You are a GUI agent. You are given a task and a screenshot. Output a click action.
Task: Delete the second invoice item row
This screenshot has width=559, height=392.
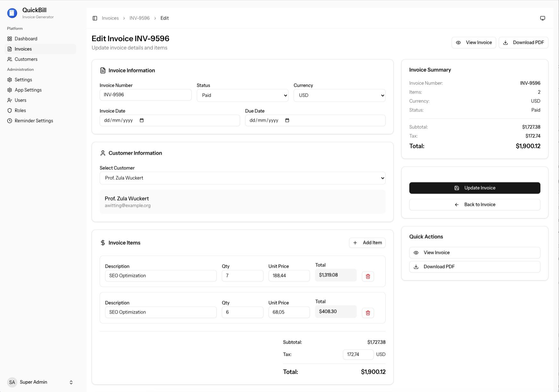[368, 313]
